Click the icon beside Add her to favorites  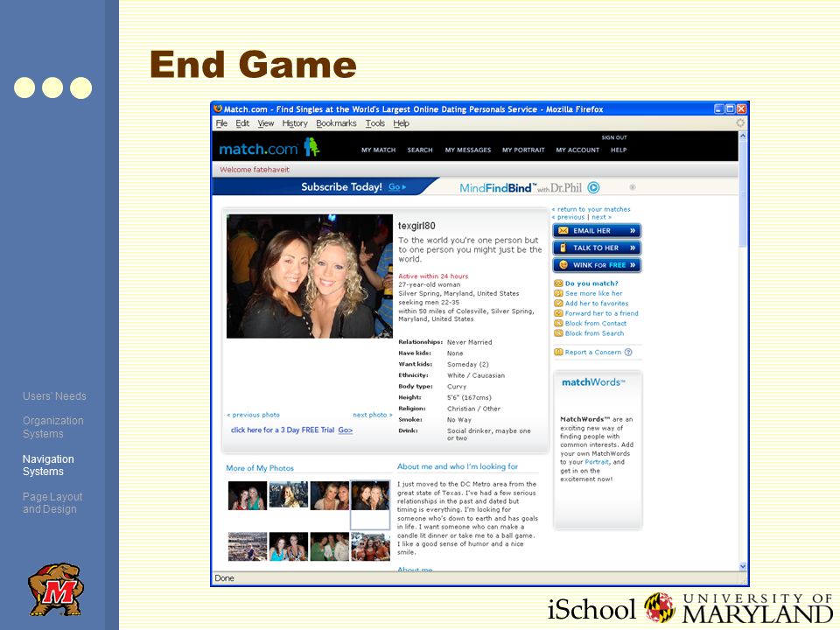pyautogui.click(x=558, y=304)
